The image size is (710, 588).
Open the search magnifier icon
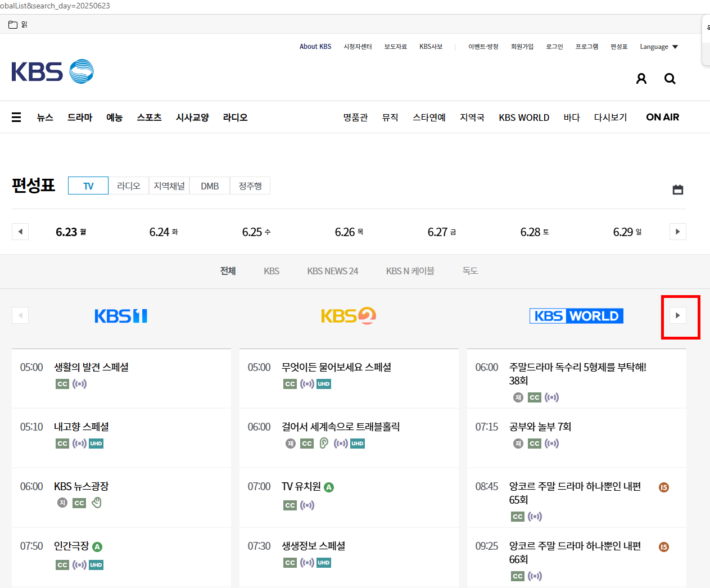click(670, 79)
